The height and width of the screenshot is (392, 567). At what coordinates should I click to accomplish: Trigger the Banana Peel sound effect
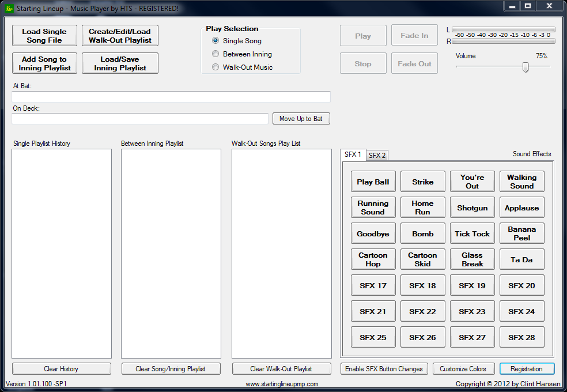522,233
